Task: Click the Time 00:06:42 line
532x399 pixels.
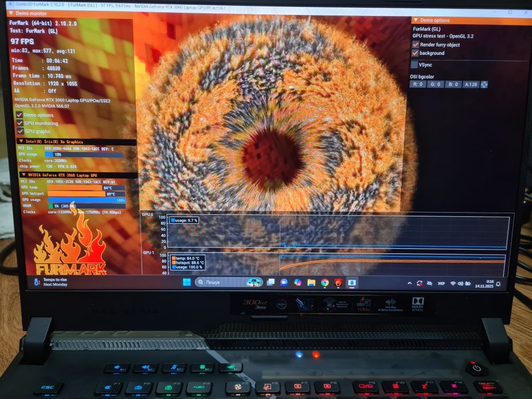Action: [40, 61]
